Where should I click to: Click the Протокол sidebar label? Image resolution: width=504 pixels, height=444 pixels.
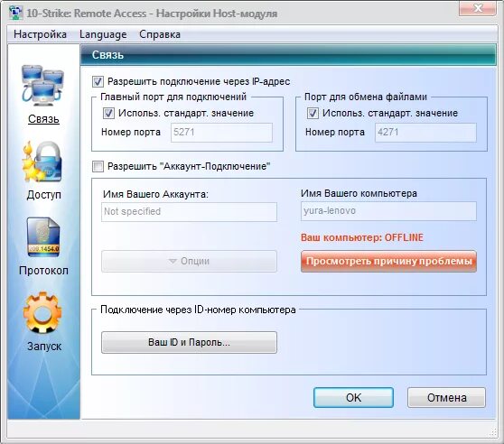tap(43, 271)
